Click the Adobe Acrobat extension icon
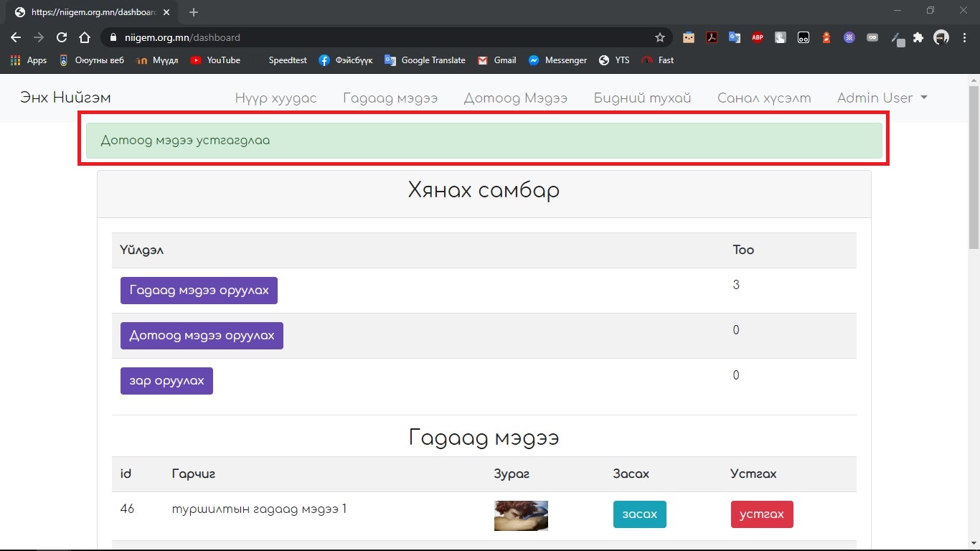Viewport: 980px width, 551px height. point(712,37)
